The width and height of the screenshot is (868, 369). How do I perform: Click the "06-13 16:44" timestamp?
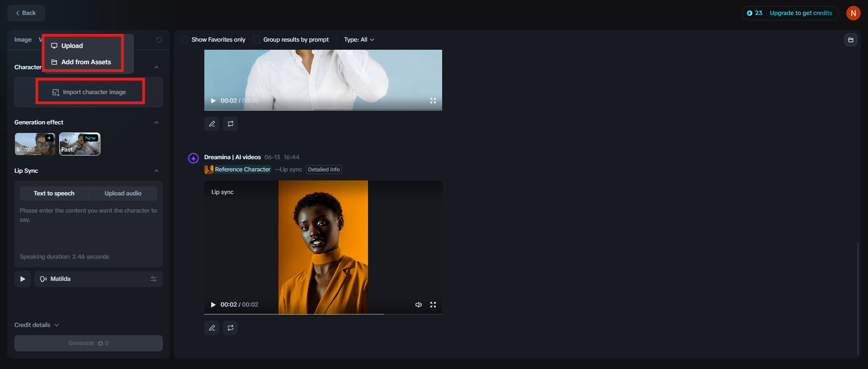(282, 157)
